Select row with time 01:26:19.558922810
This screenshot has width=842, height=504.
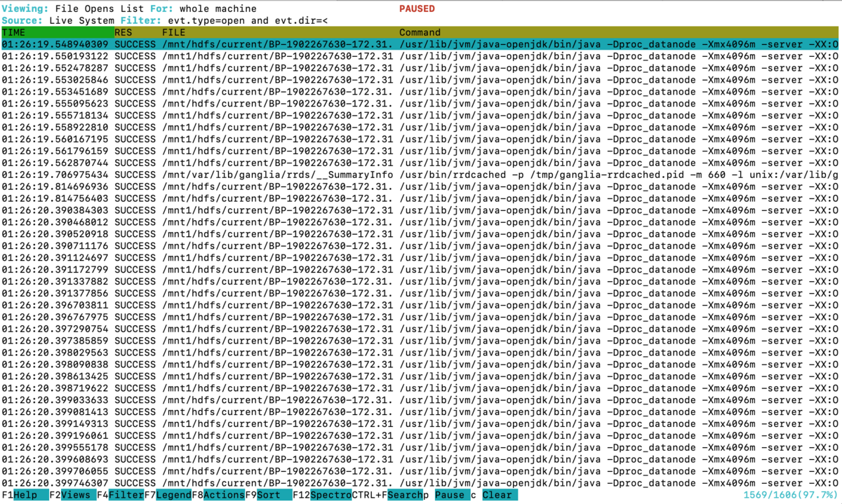point(421,127)
